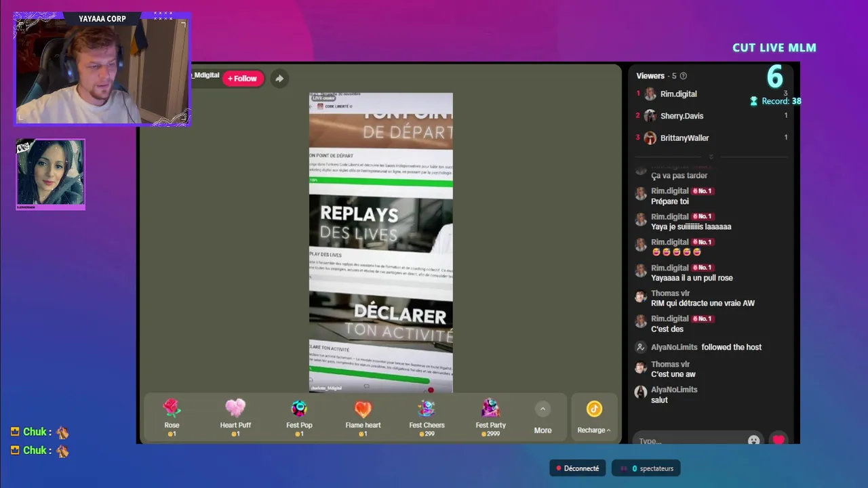Send a Rose gift

(172, 417)
